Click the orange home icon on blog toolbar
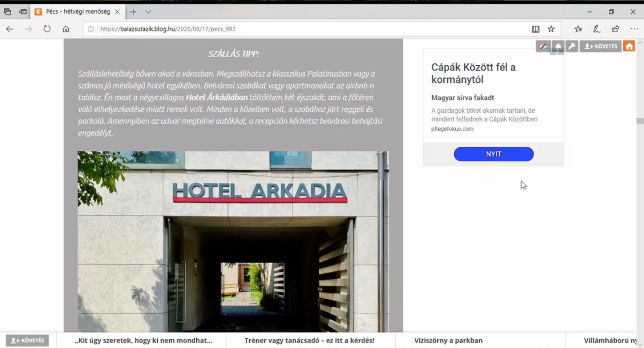 (629, 46)
